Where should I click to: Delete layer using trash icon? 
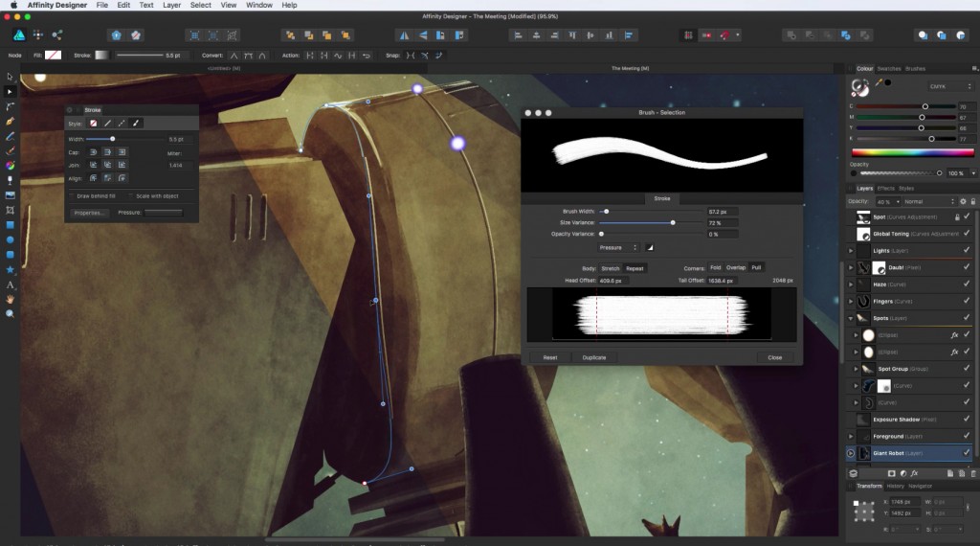tap(973, 474)
